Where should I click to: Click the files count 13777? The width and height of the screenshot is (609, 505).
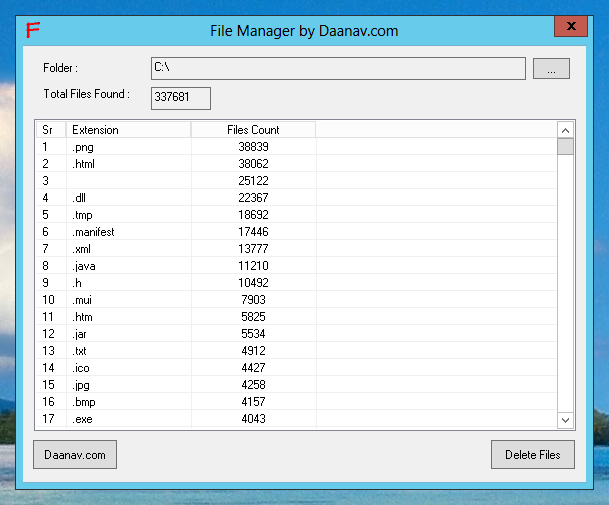[253, 249]
